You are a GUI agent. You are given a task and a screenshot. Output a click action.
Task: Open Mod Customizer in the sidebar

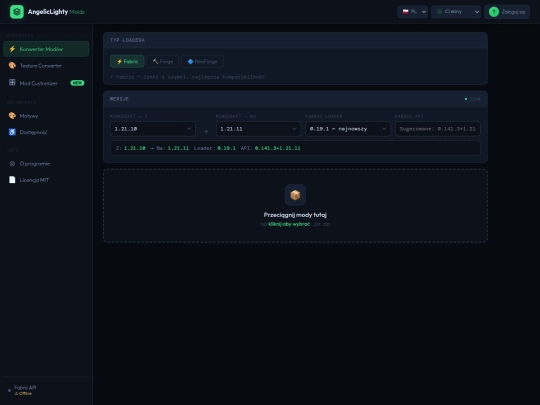pos(46,83)
